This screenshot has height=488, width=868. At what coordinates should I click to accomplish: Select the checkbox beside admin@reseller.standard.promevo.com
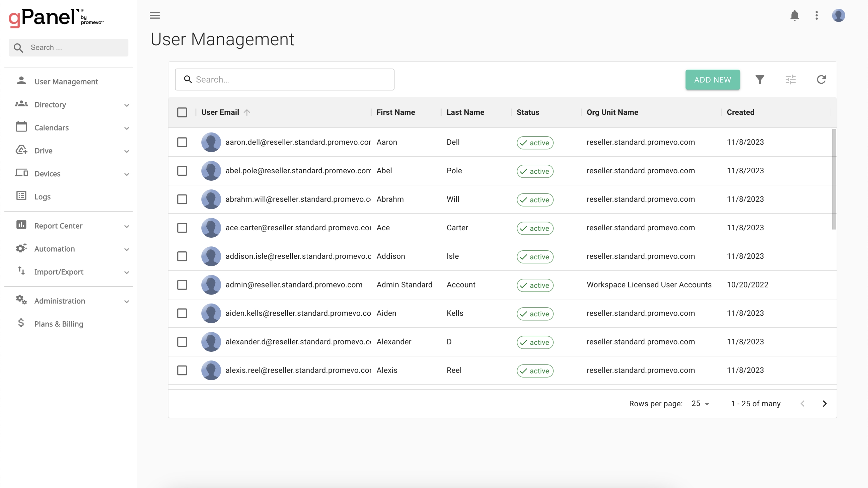[182, 285]
